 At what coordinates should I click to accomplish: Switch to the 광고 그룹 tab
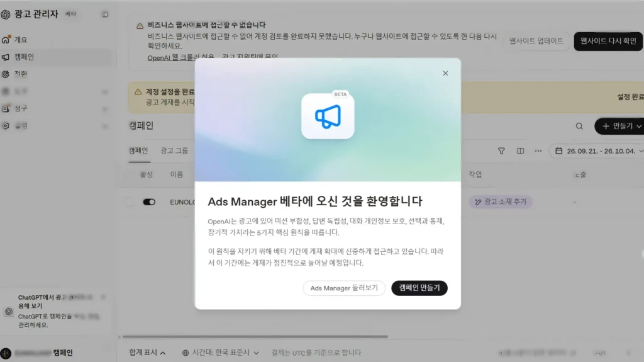tap(174, 151)
